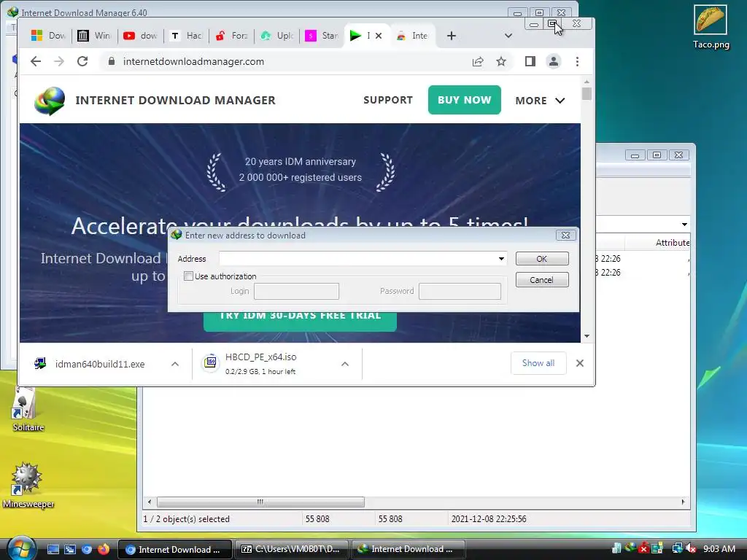747x560 pixels.
Task: Click the padlock site info icon
Action: click(112, 61)
